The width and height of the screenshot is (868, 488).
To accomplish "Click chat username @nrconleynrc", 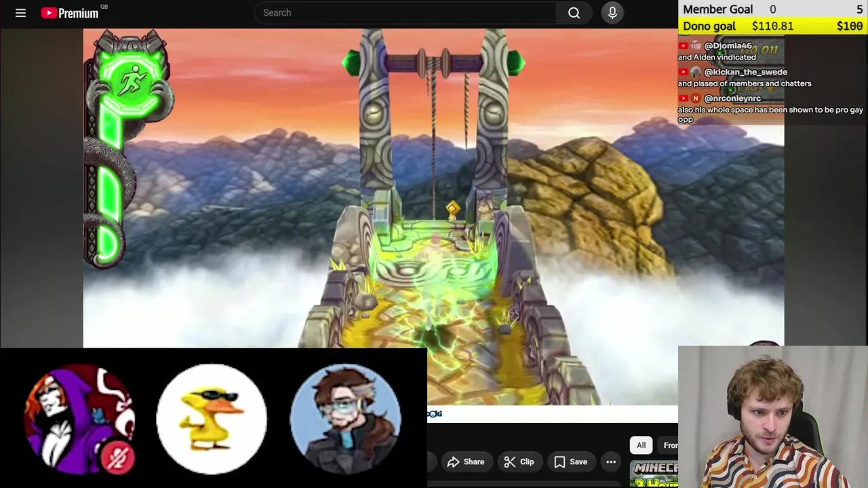I will 732,98.
